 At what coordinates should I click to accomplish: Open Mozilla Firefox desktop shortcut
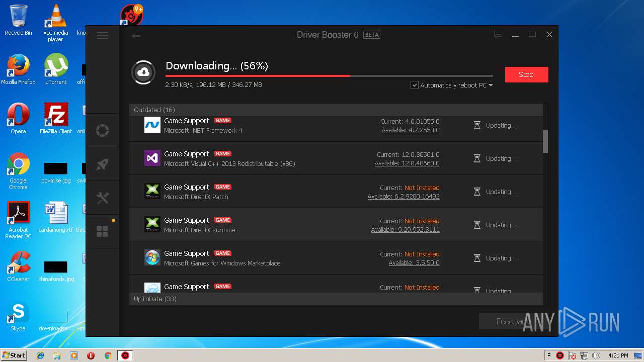[x=18, y=69]
